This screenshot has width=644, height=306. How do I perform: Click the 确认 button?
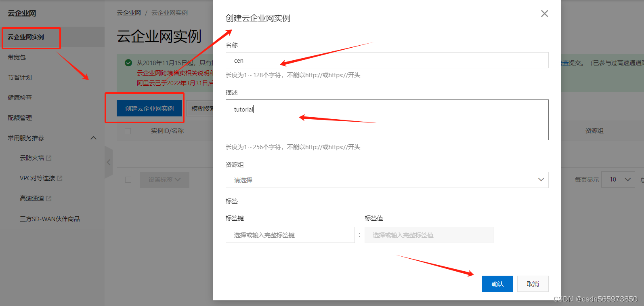[497, 284]
